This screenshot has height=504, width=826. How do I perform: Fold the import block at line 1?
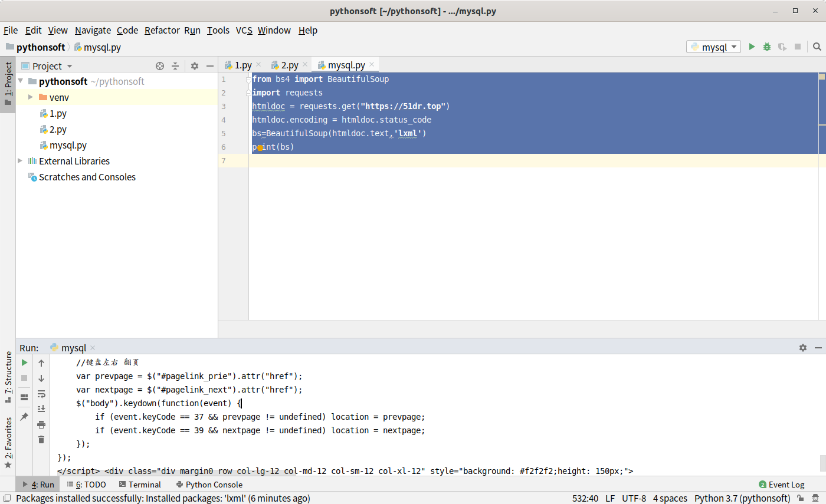coord(249,79)
